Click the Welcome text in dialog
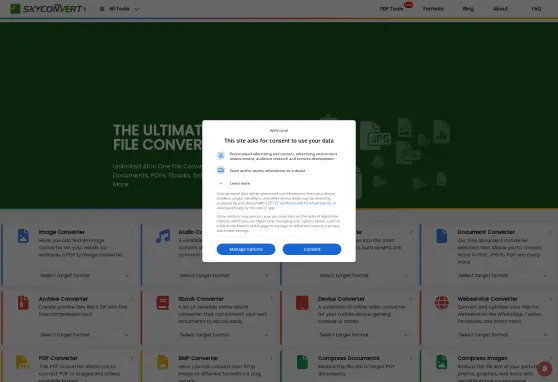558x382 pixels. tap(279, 131)
